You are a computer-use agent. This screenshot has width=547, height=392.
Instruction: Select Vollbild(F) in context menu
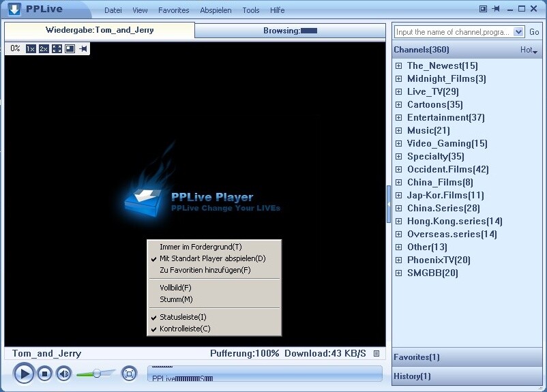click(x=214, y=288)
